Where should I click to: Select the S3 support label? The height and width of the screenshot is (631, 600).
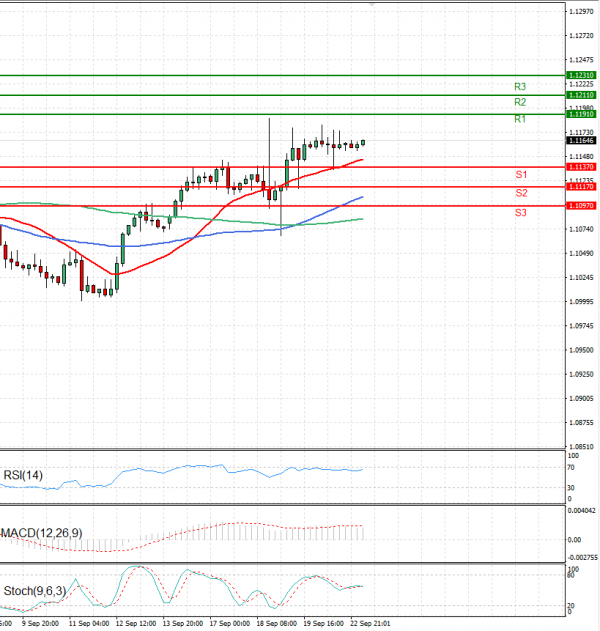tap(521, 213)
